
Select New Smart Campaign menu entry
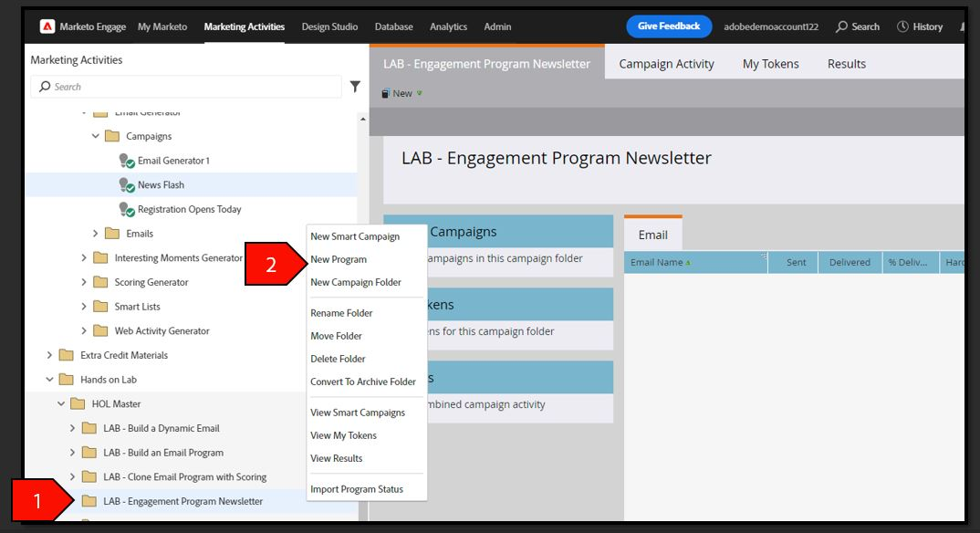pyautogui.click(x=355, y=236)
